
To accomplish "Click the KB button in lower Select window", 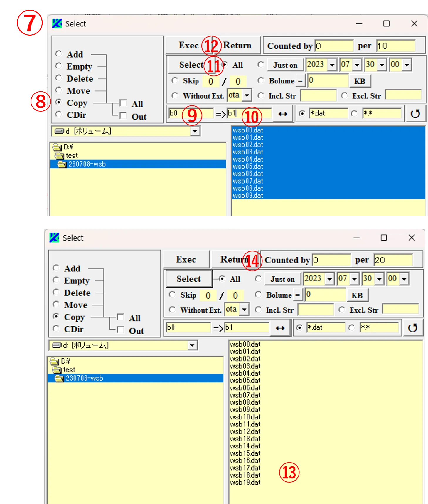I will pyautogui.click(x=357, y=295).
